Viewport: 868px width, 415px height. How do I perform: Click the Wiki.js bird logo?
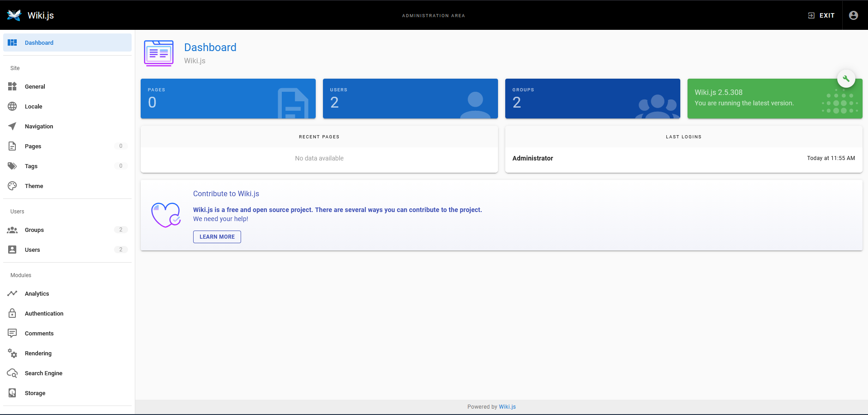coord(14,15)
